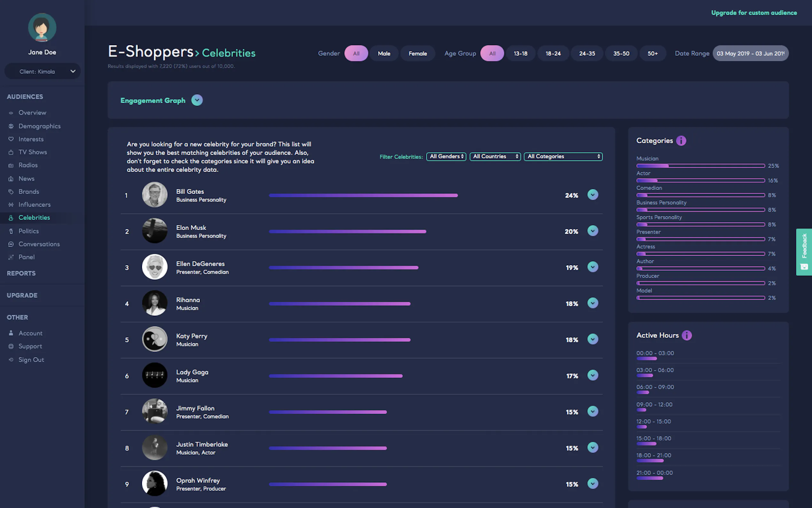Expand the Engagement Graph section
The image size is (812, 508).
coord(197,100)
